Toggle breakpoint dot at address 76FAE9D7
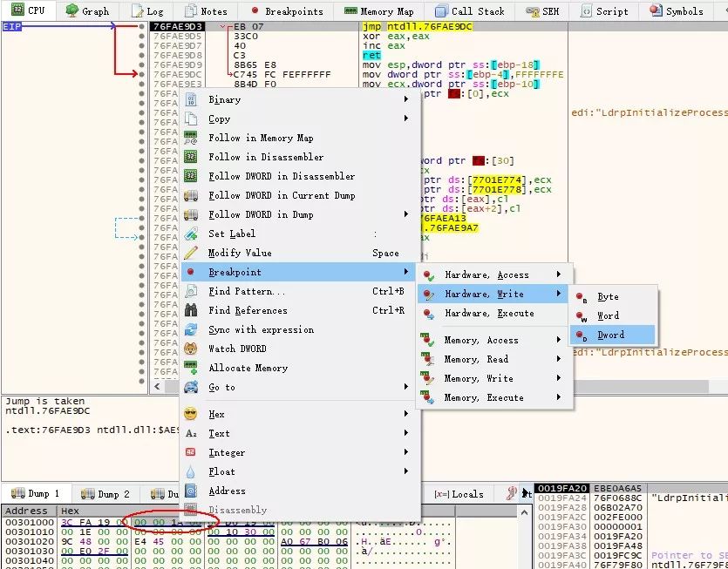The height and width of the screenshot is (569, 728). 141,46
